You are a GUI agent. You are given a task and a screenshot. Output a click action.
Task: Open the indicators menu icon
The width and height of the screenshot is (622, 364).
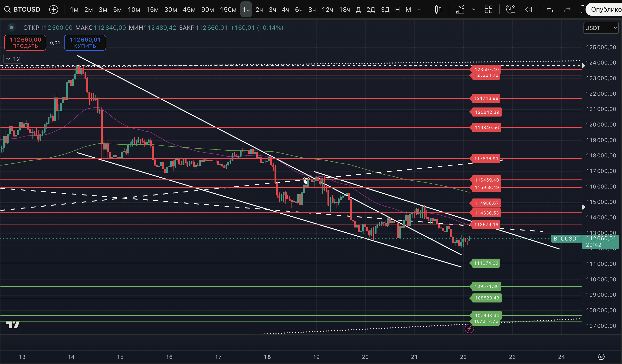[x=460, y=9]
